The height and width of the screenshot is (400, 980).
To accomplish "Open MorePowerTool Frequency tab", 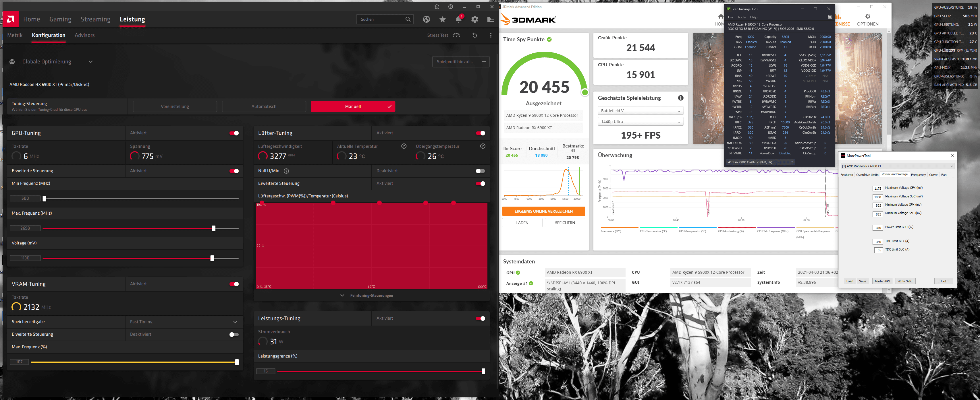I will (918, 174).
